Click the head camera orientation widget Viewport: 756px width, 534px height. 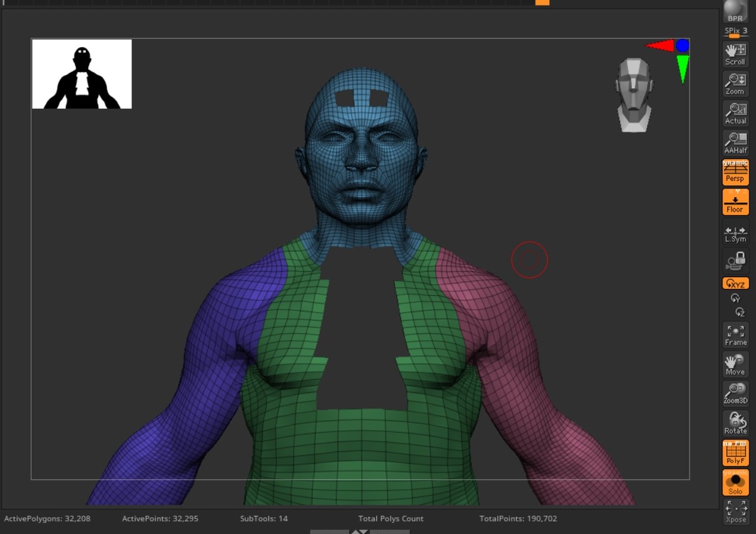pyautogui.click(x=634, y=95)
